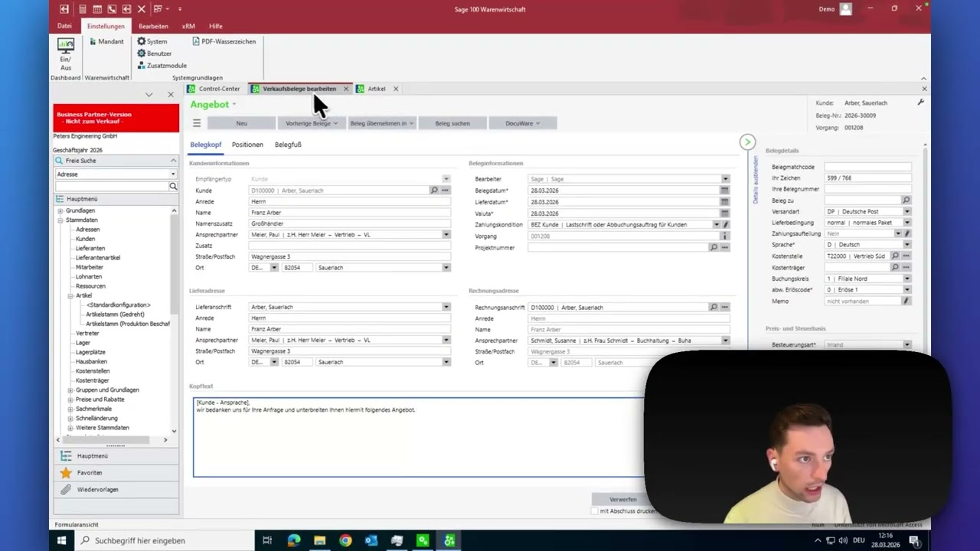The width and height of the screenshot is (980, 551).
Task: Edit Zahlungskondition with pencil icon
Action: 726,225
